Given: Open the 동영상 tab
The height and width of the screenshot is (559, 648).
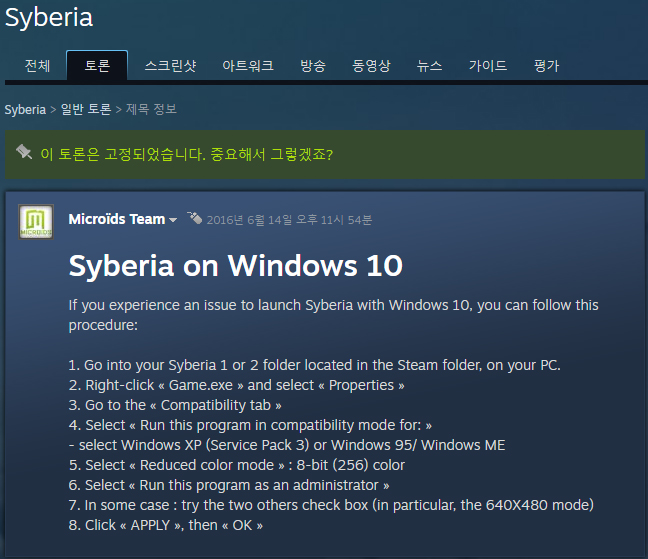Looking at the screenshot, I should click(371, 66).
